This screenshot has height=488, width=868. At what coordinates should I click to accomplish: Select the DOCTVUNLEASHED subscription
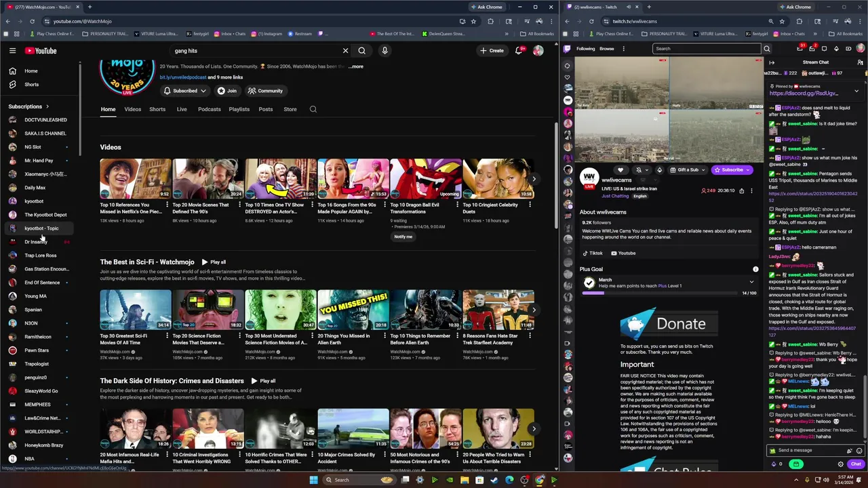point(39,120)
